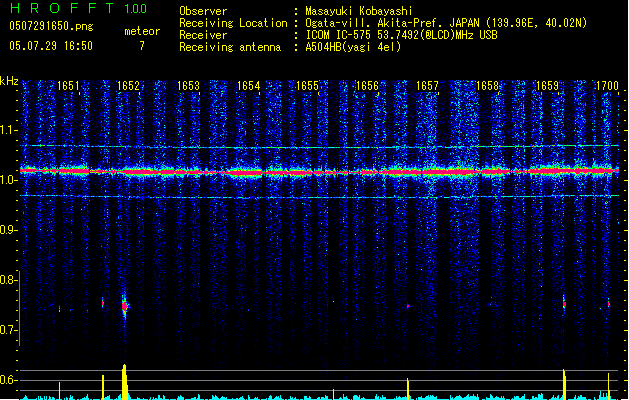The image size is (629, 400).
Task: Click the large meteor echo after 1652
Action: tap(125, 307)
